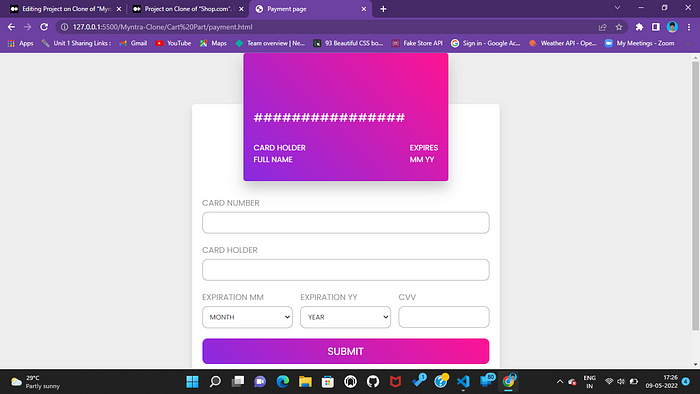Focus the CVV input field
Screen dimensions: 700x394
click(x=444, y=317)
